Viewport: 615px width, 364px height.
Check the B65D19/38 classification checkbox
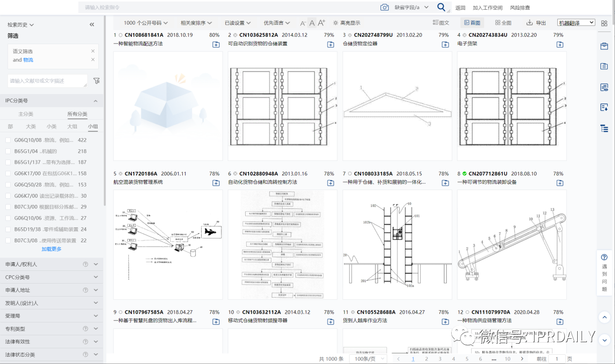(x=8, y=229)
